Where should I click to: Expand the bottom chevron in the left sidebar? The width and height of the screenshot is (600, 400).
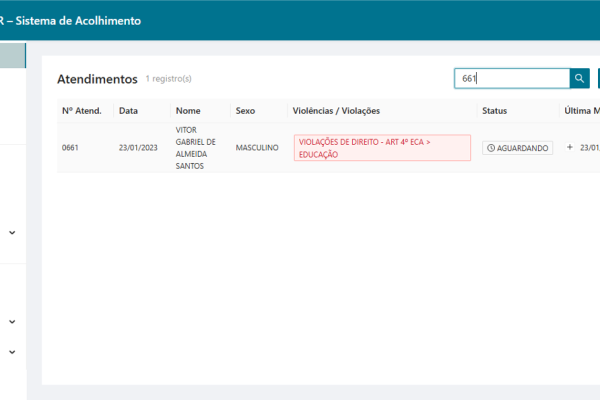[x=12, y=352]
